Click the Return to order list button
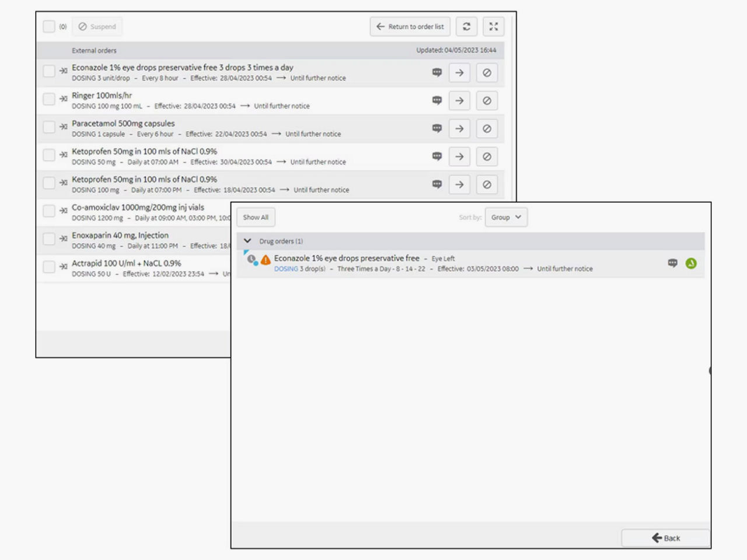Screen dimensions: 747x560 pos(410,26)
